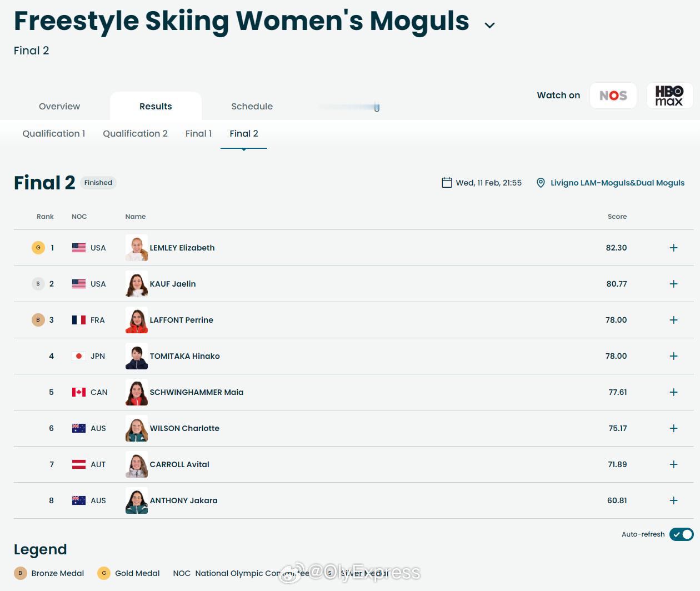The image size is (700, 591).
Task: Switch to the Overview tab
Action: 59,106
